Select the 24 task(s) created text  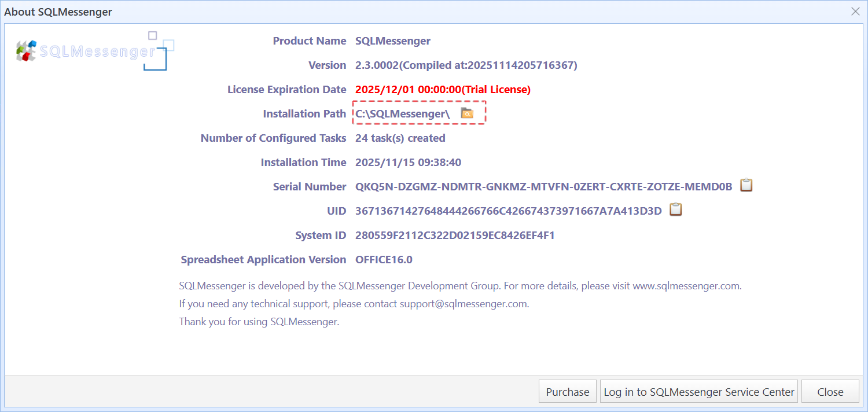(399, 138)
